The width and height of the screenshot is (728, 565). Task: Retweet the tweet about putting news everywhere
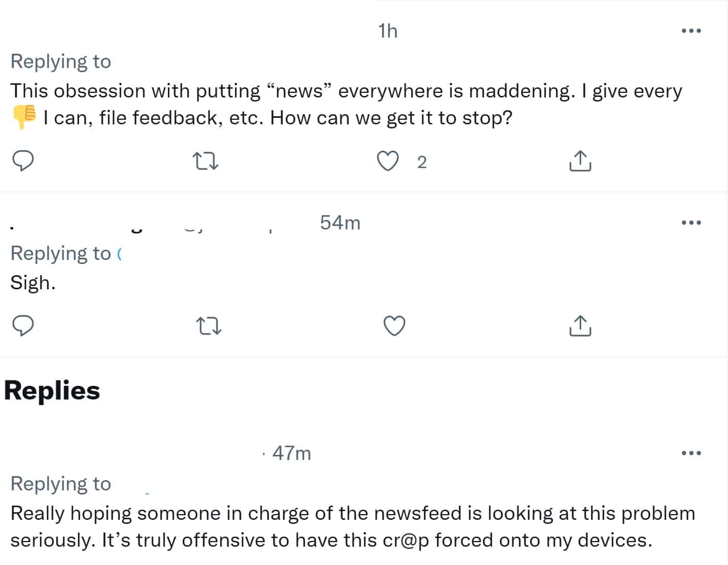coord(206,161)
